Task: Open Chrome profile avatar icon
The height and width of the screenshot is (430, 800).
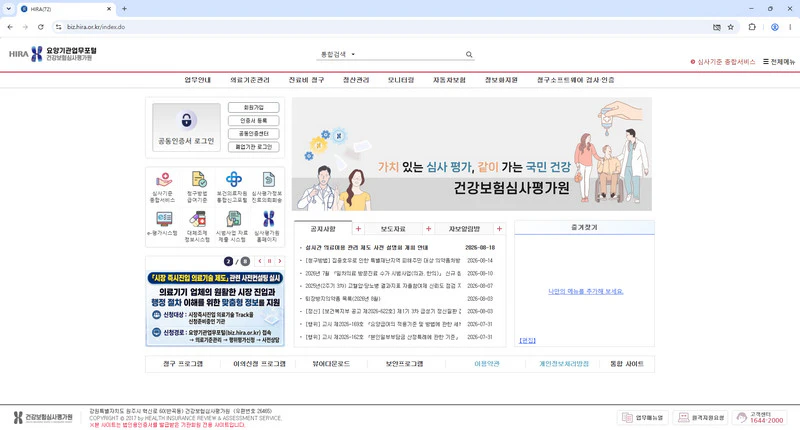Action: [774, 27]
